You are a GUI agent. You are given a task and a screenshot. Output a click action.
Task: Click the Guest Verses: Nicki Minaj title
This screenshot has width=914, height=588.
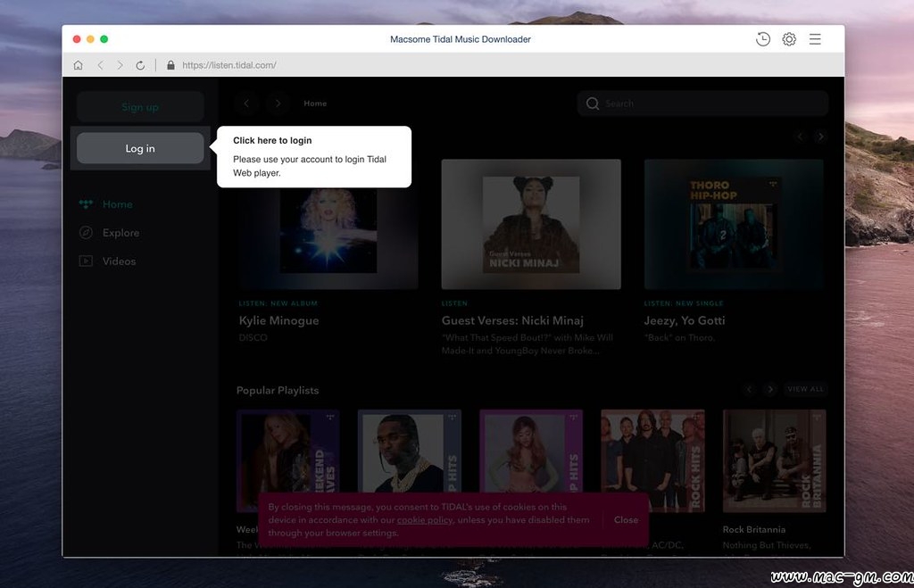point(512,320)
